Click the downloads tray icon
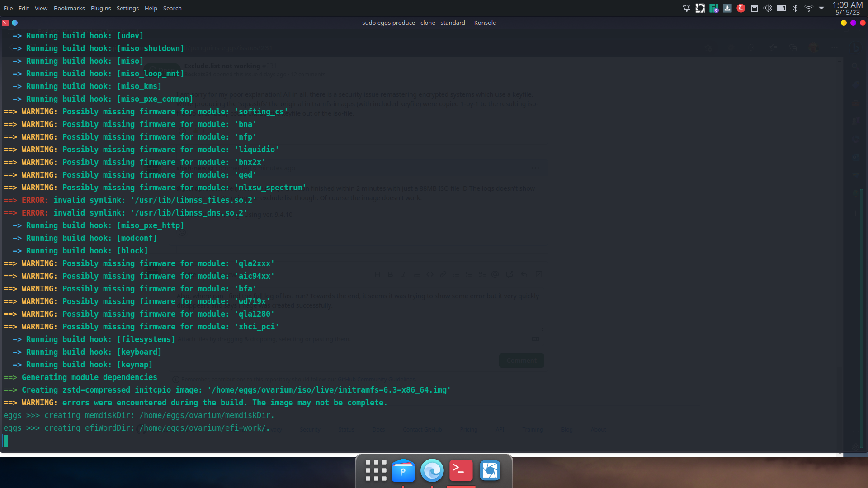 (727, 8)
